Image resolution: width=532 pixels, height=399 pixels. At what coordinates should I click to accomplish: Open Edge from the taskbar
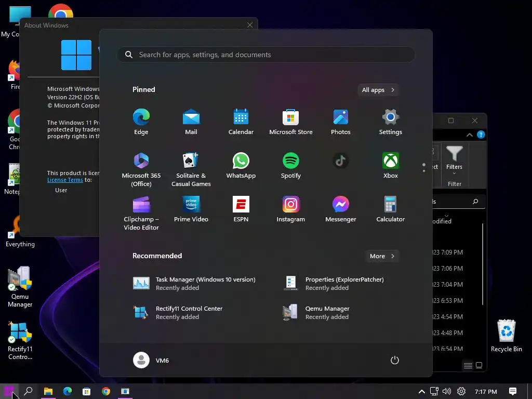[x=68, y=391]
